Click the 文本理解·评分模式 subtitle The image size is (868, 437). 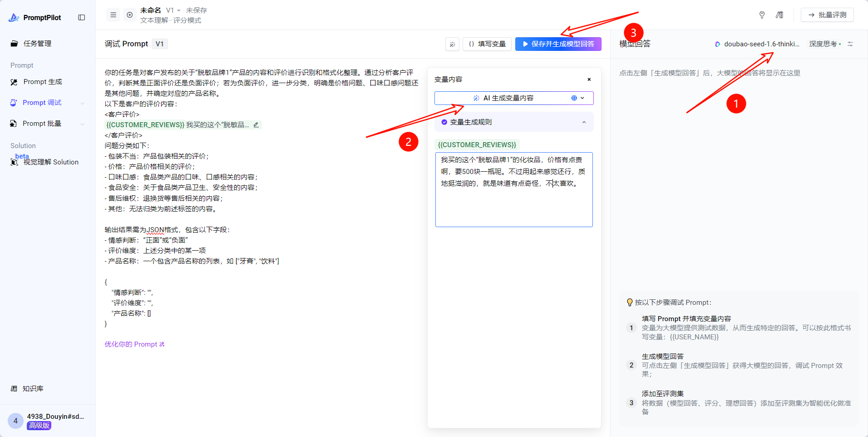click(171, 20)
